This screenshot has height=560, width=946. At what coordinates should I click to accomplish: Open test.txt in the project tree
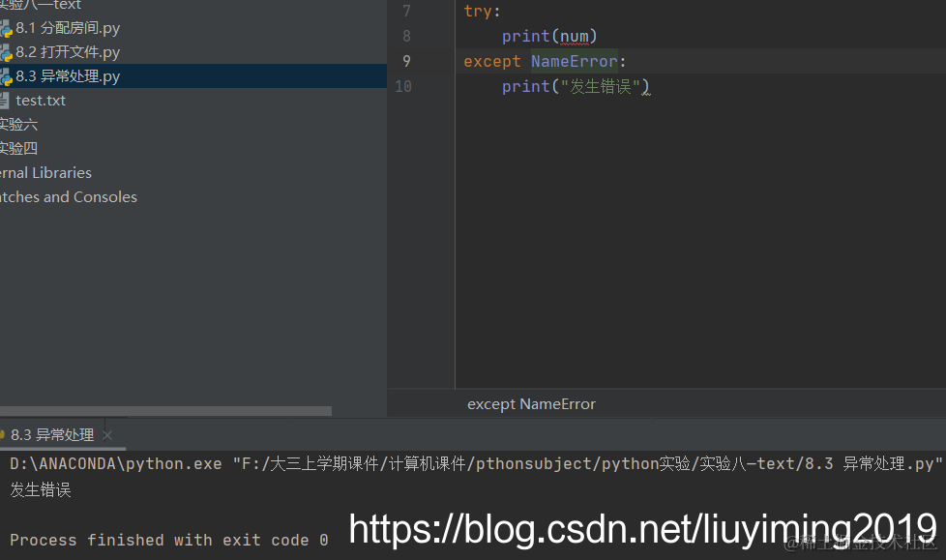tap(41, 101)
